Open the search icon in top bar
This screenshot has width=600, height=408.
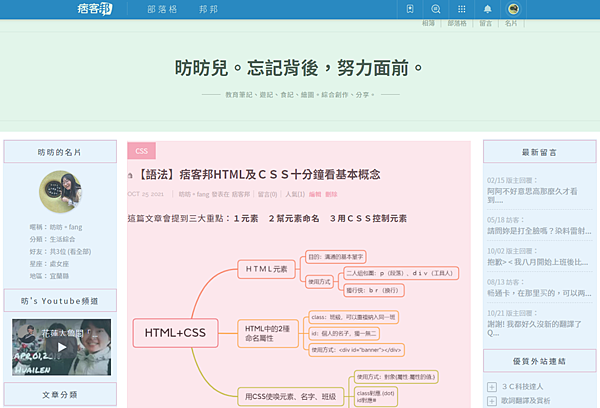point(435,9)
